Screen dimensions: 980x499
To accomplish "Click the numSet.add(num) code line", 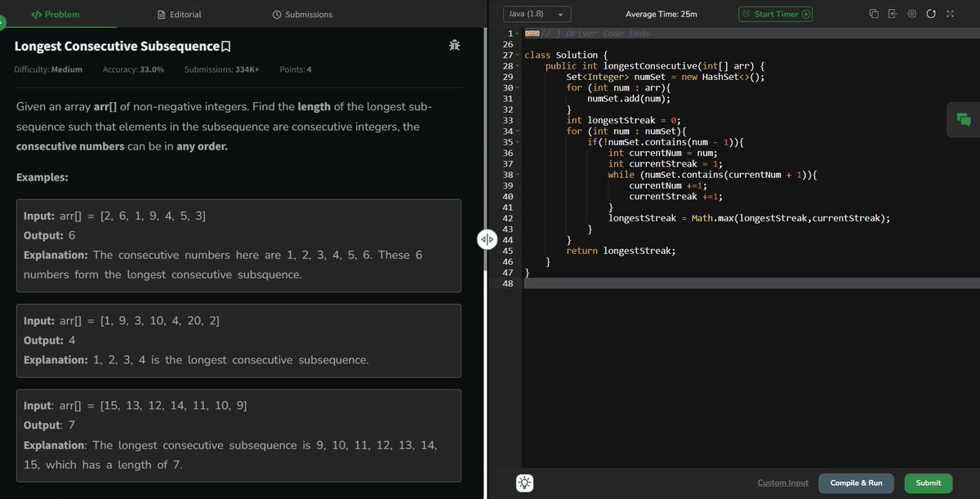I will (x=629, y=98).
